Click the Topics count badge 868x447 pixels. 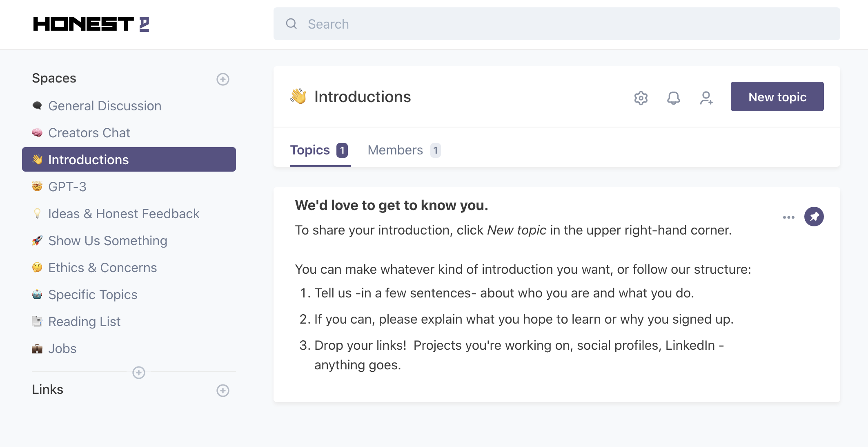point(342,150)
